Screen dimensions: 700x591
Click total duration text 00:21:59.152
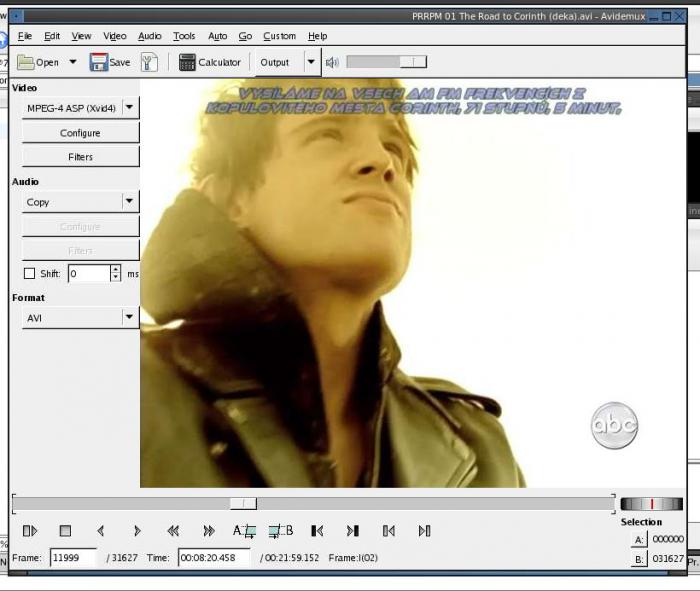point(292,558)
